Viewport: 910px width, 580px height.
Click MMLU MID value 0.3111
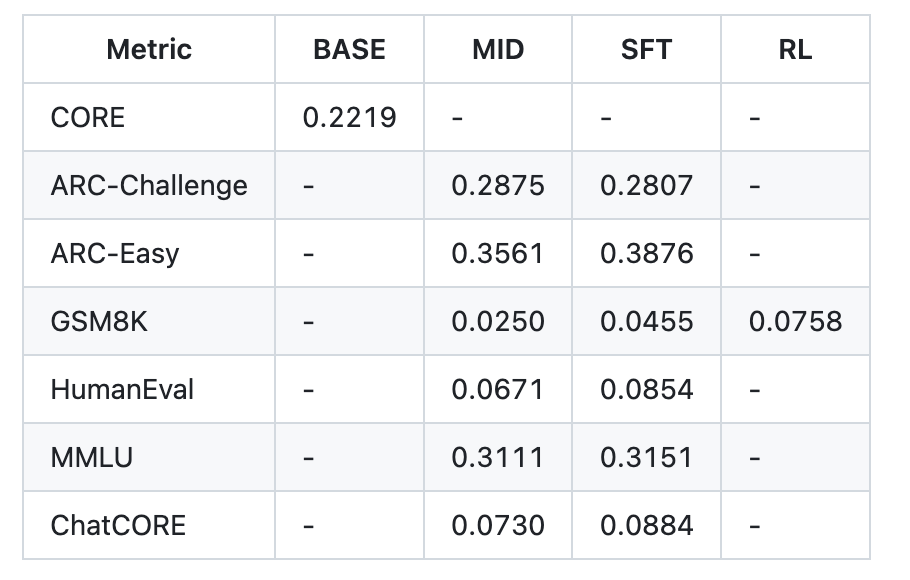click(498, 457)
